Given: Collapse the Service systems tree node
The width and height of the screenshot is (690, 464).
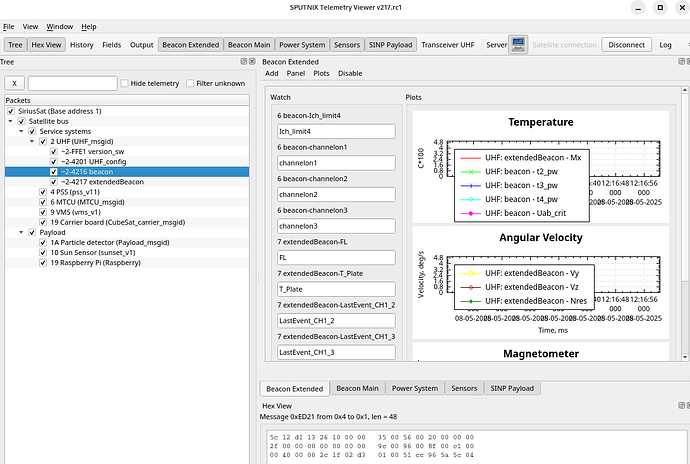Looking at the screenshot, I should click(x=21, y=131).
